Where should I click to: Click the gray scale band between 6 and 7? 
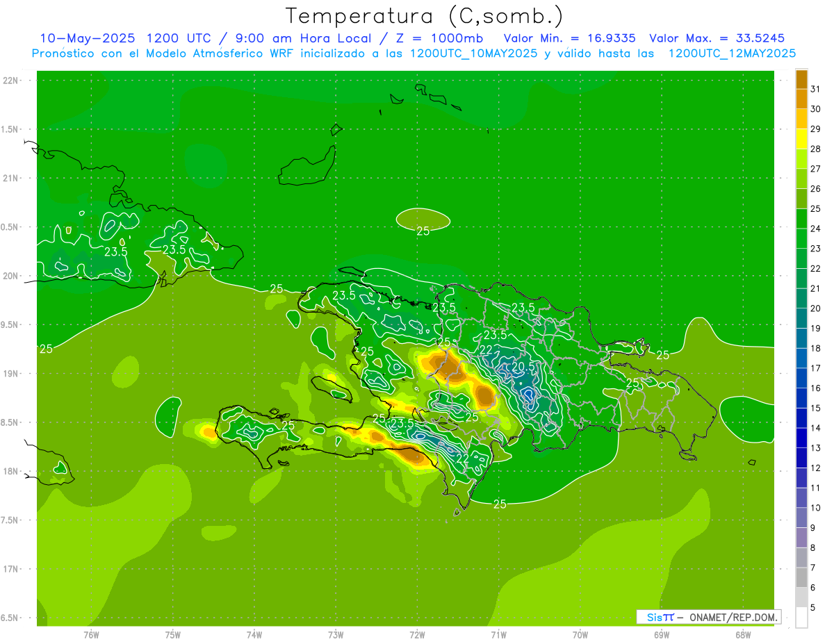point(801,577)
